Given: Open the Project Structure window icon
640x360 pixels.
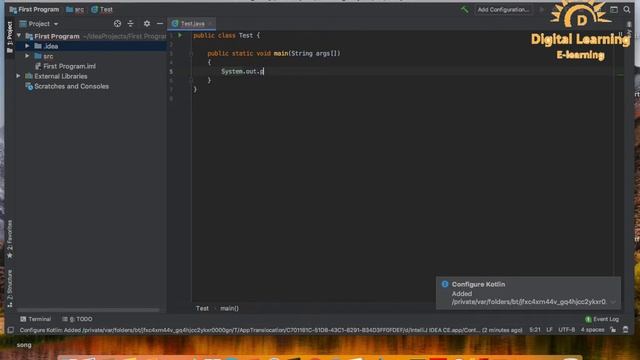Looking at the screenshot, I should coord(614,9).
